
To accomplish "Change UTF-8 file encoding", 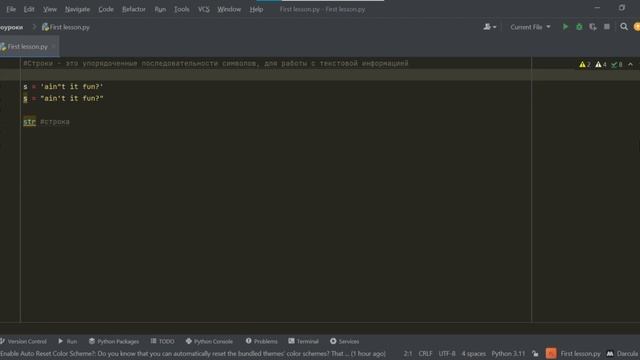I will click(x=447, y=353).
